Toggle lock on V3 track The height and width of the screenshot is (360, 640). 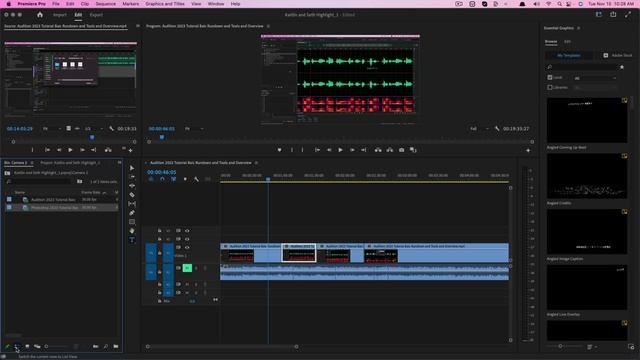point(160,231)
